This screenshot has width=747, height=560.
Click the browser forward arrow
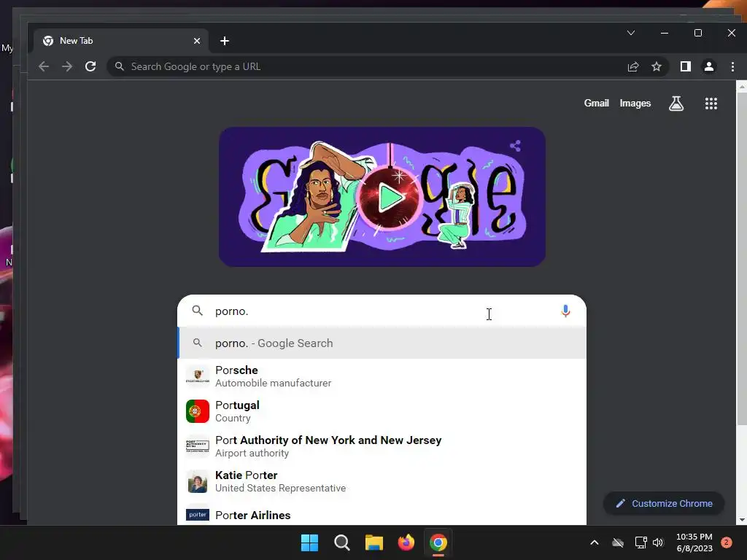point(67,66)
